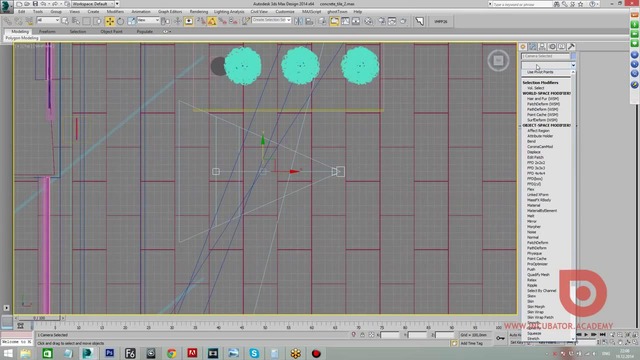The width and height of the screenshot is (640, 360).
Task: Open the 3ds Max application menu
Action: pyautogui.click(x=6, y=6)
